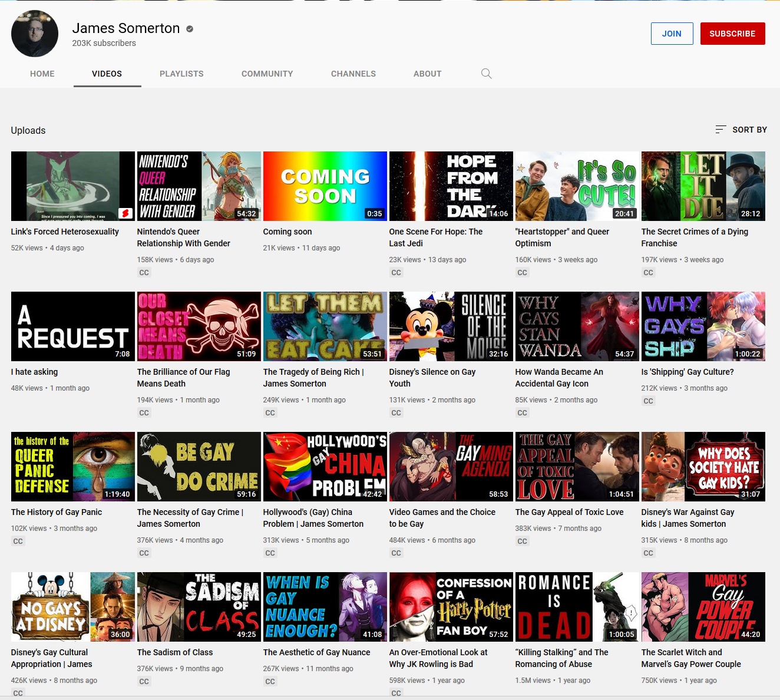Open the 'I hate asking' video title
The height and width of the screenshot is (700, 780).
[34, 372]
